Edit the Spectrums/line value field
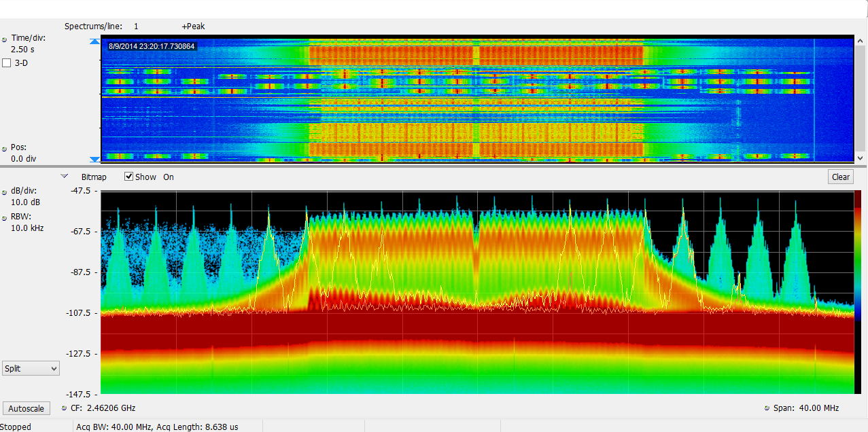The width and height of the screenshot is (868, 432). pos(136,26)
